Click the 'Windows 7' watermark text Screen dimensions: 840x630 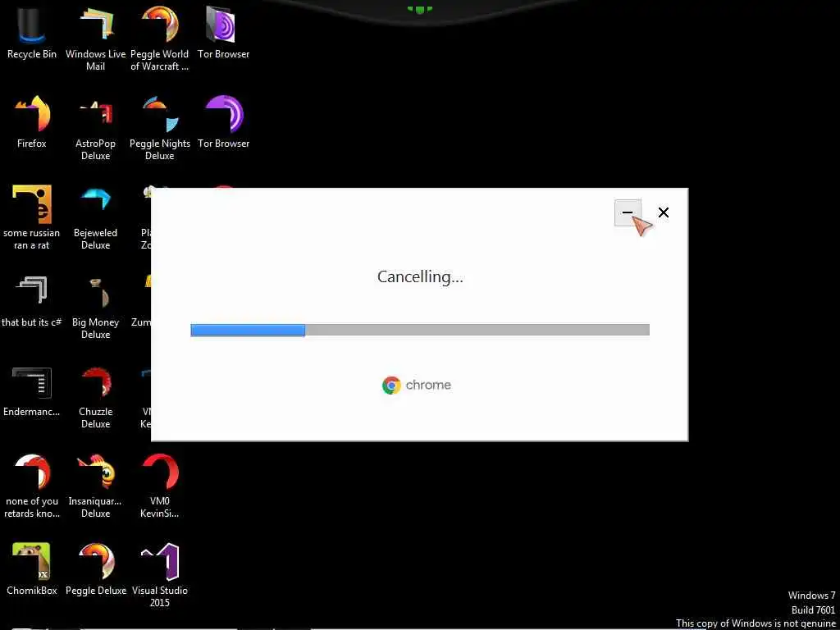pos(811,596)
